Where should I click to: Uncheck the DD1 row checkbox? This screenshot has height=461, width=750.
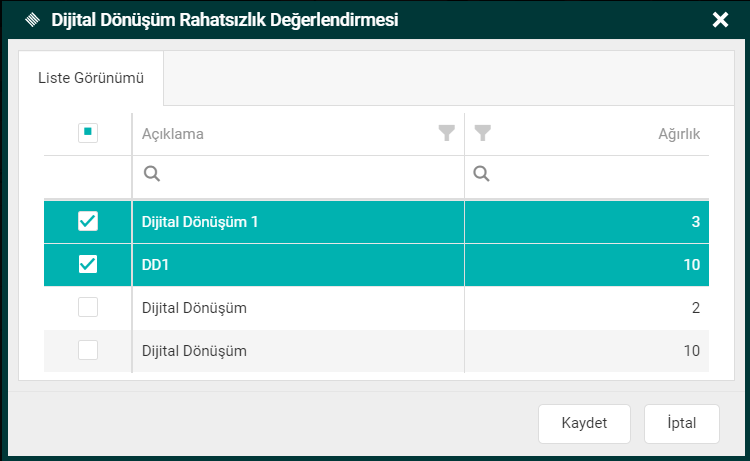[x=88, y=264]
